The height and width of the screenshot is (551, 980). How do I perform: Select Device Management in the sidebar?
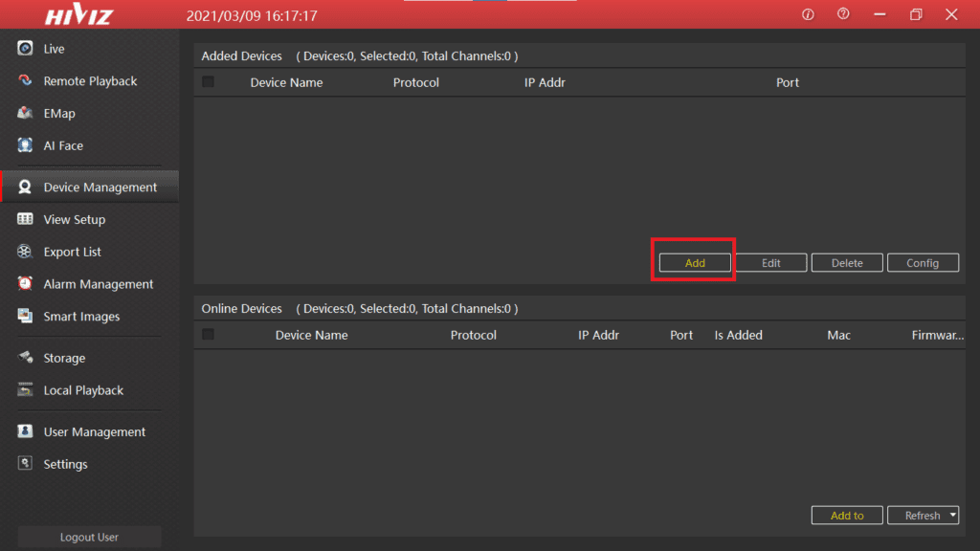100,187
